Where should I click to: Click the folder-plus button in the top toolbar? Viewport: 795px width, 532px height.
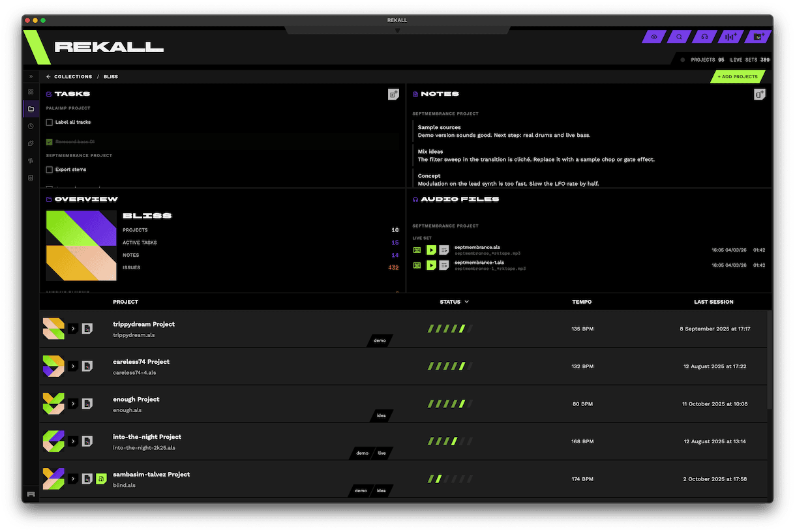tap(758, 37)
